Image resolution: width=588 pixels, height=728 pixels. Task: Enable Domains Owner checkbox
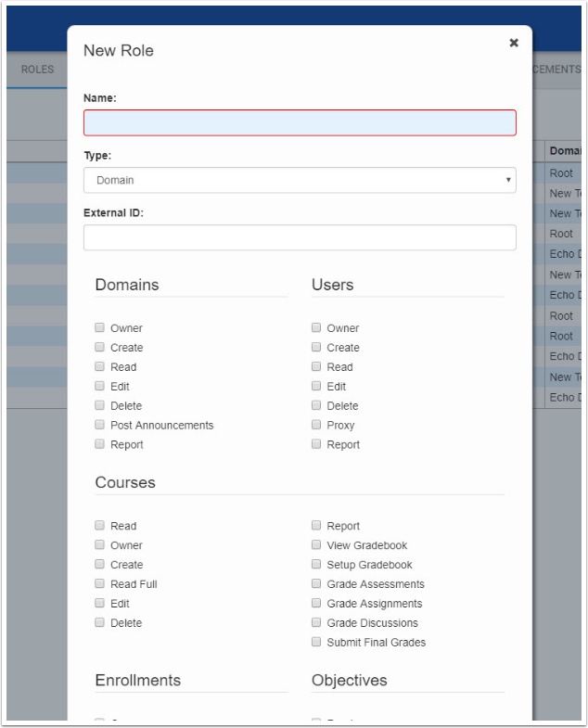click(99, 327)
